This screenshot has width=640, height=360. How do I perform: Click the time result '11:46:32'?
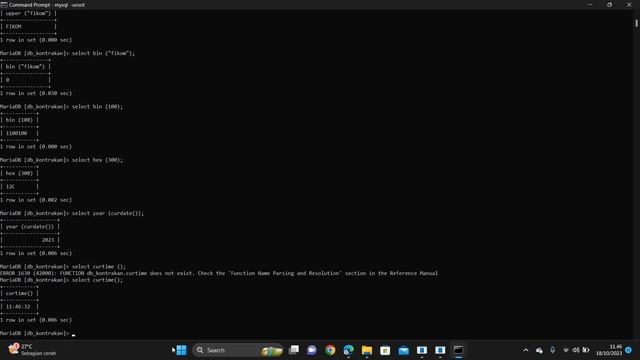(18, 307)
